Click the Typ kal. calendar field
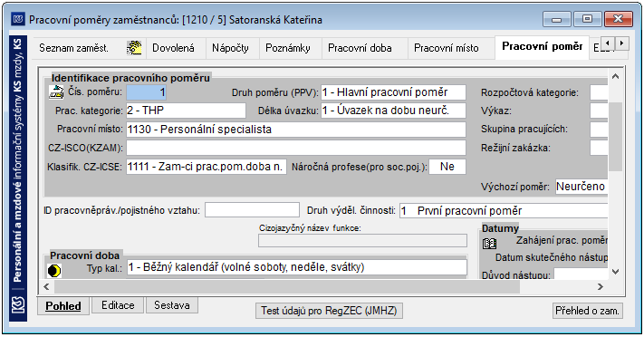The height and width of the screenshot is (337, 644). 297,267
